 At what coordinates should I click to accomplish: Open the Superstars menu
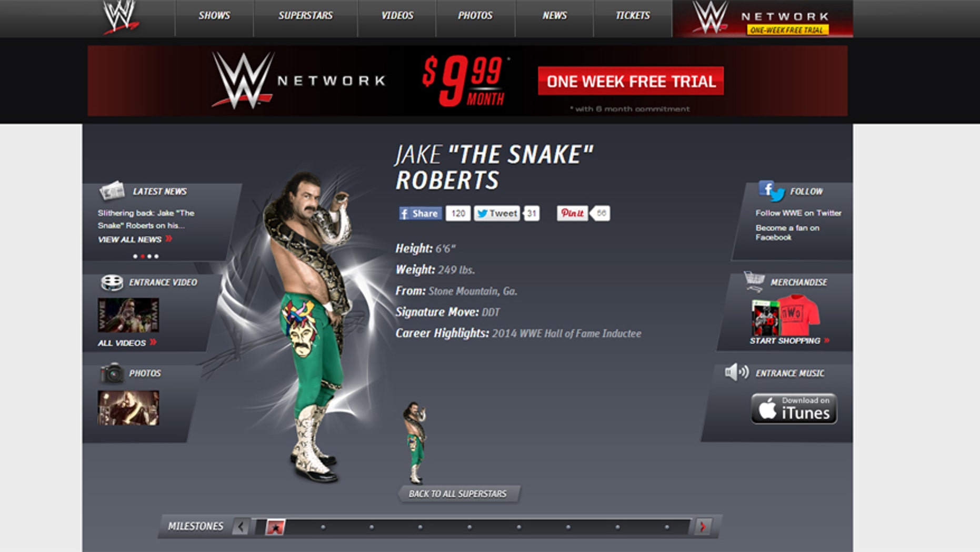(305, 16)
